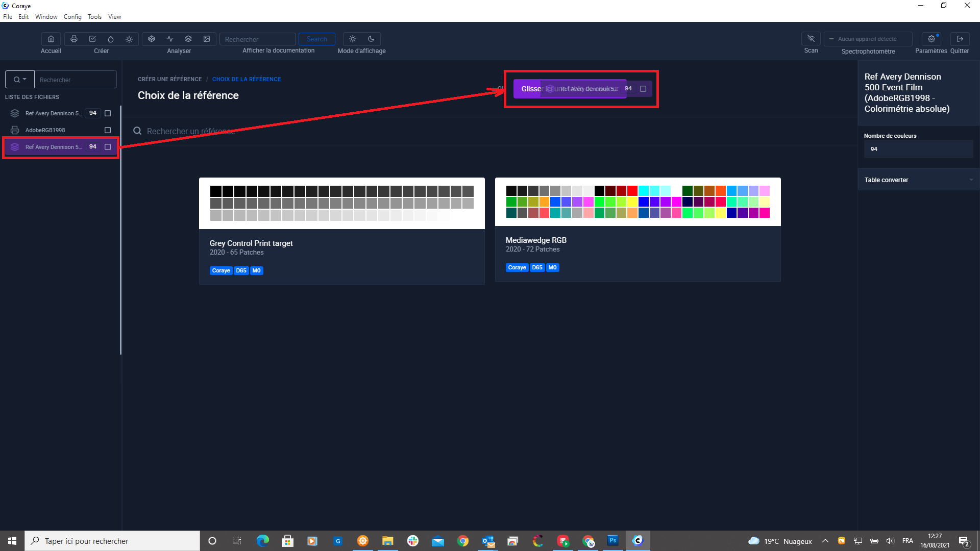Click the printer icon in Créer group
Screen dimensions: 980x551
pyautogui.click(x=74, y=39)
